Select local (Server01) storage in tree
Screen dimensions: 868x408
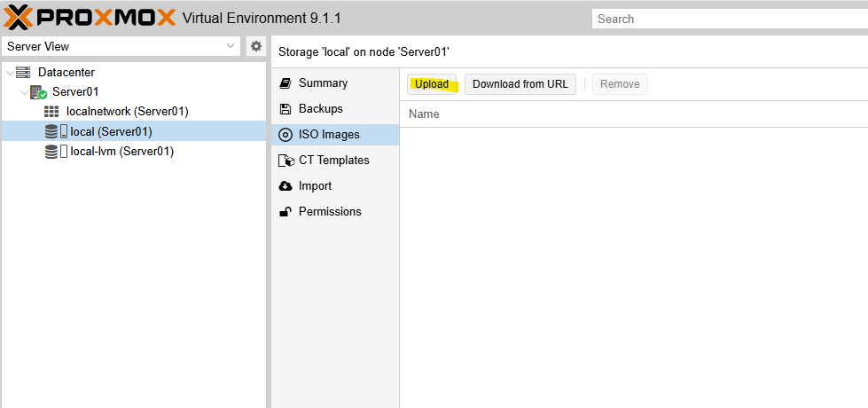coord(111,132)
